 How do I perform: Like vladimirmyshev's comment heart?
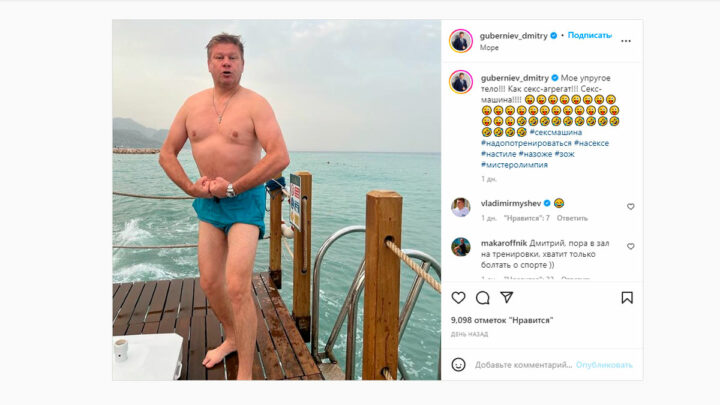(630, 207)
